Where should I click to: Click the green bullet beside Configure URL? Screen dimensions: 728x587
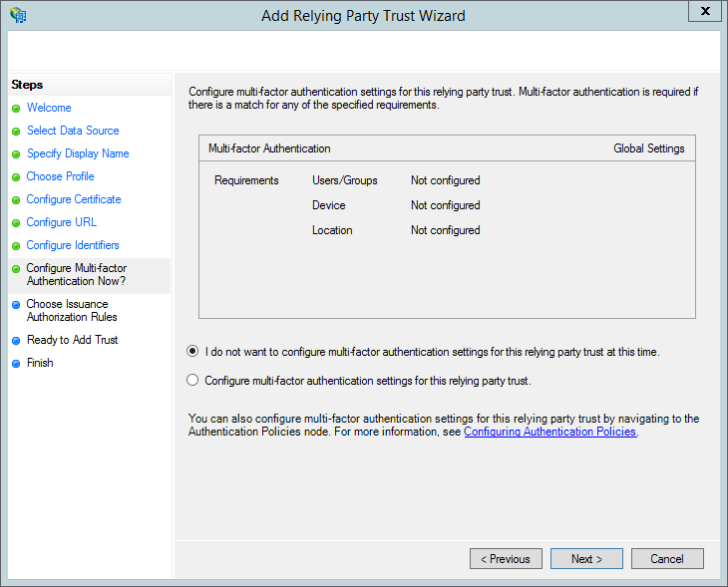pos(16,223)
